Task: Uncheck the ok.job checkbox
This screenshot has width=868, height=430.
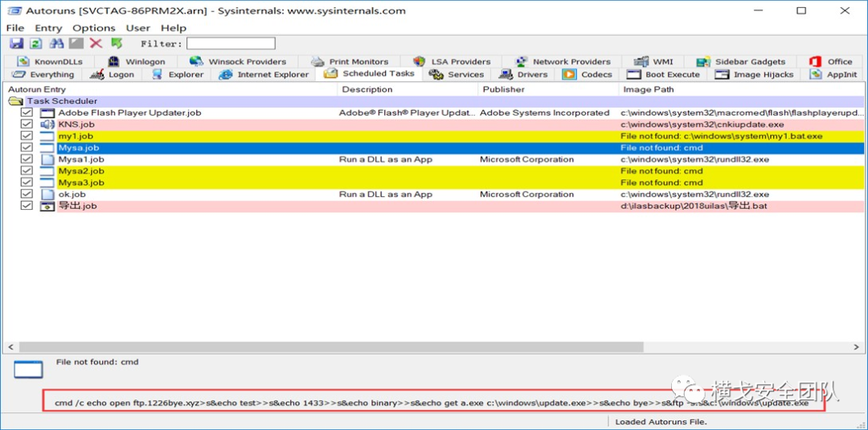Action: pyautogui.click(x=27, y=194)
